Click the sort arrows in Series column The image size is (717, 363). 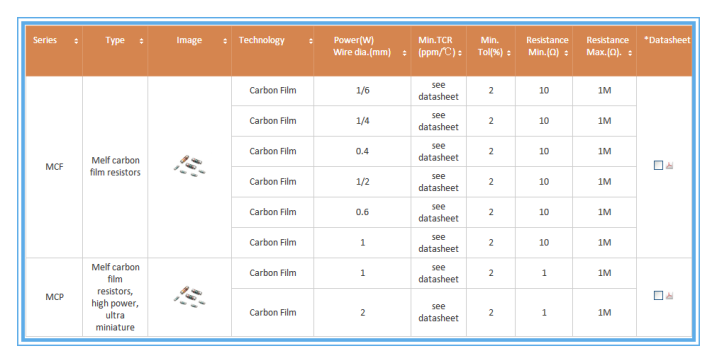(76, 41)
